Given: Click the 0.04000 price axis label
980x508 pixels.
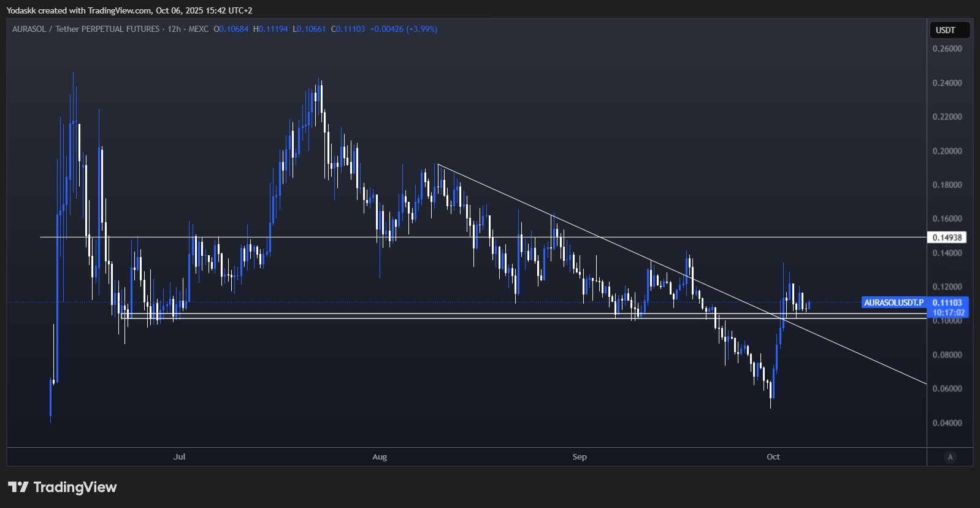Looking at the screenshot, I should [947, 423].
